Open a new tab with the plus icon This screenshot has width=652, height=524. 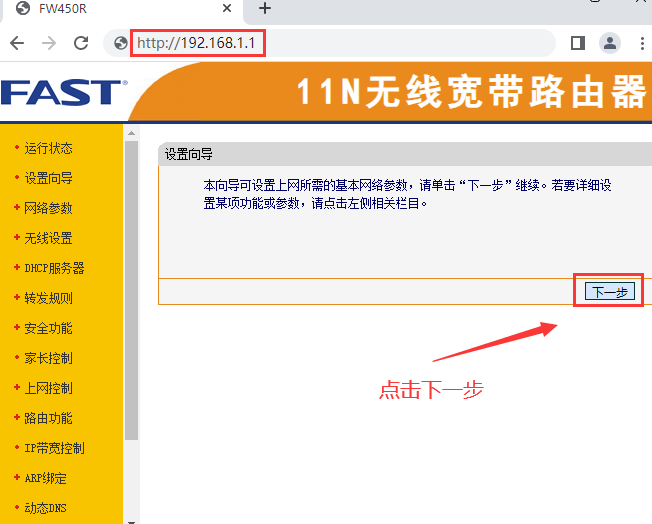click(265, 8)
